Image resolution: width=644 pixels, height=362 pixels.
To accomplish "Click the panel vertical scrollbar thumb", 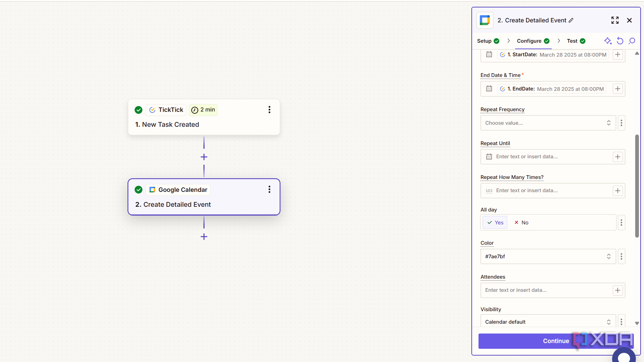I will tap(637, 186).
